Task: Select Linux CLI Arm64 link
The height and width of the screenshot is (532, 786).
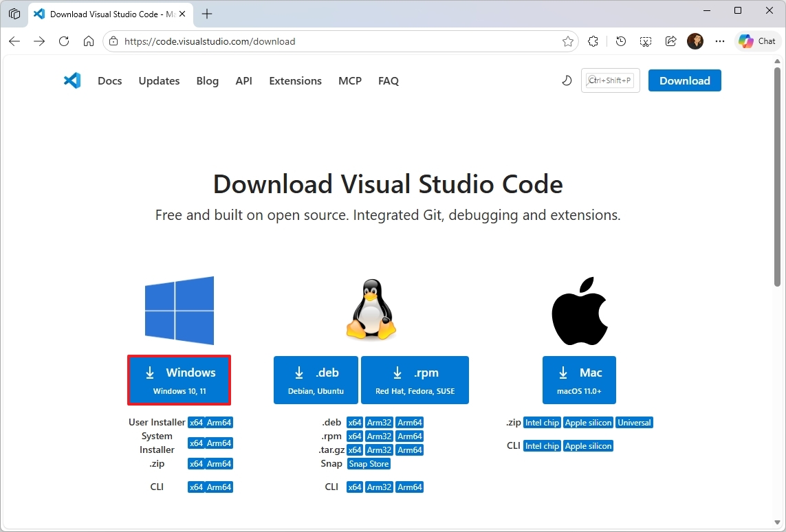Action: click(x=410, y=487)
